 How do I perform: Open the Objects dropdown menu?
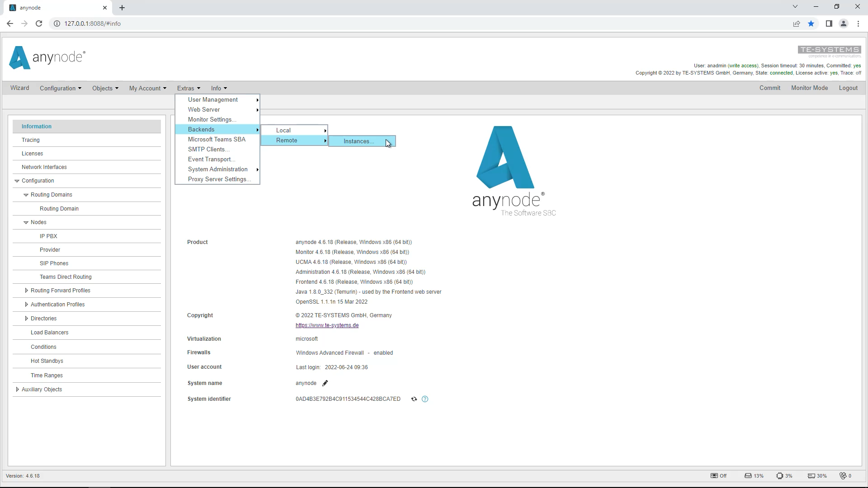(105, 88)
